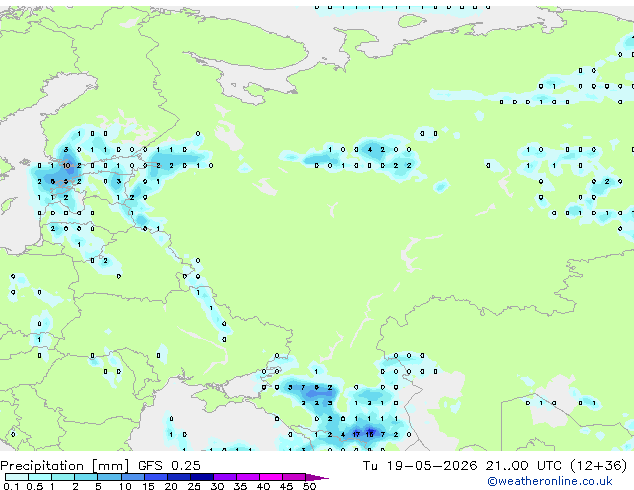Click the legend label '0.5'

34,486
